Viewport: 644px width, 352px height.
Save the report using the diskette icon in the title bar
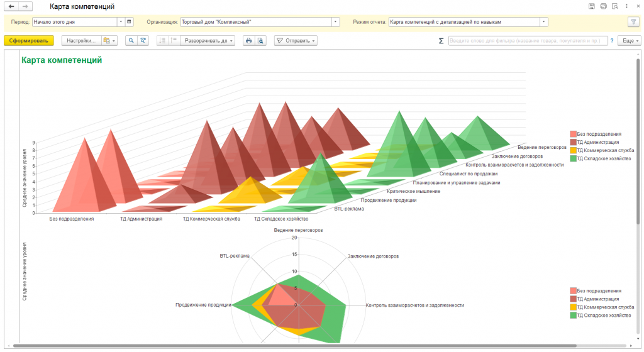[x=591, y=6]
